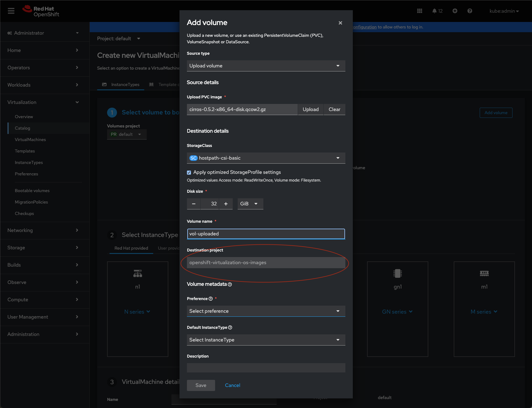Open the GiB disk size unit dropdown
This screenshot has width=532, height=408.
tap(250, 204)
